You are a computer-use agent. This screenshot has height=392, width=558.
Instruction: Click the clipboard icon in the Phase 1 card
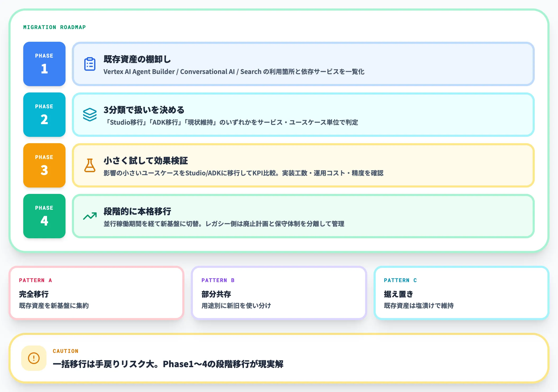(x=90, y=64)
